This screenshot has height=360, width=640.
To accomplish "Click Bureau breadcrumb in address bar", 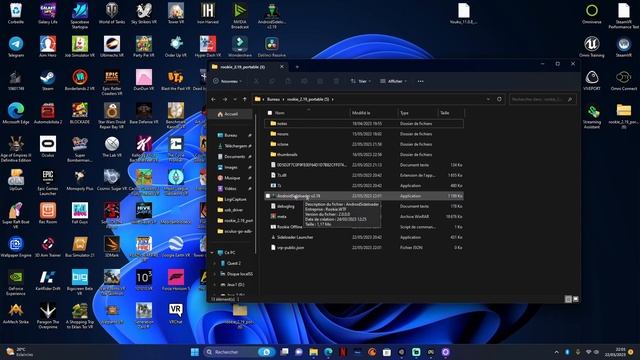I will 273,99.
